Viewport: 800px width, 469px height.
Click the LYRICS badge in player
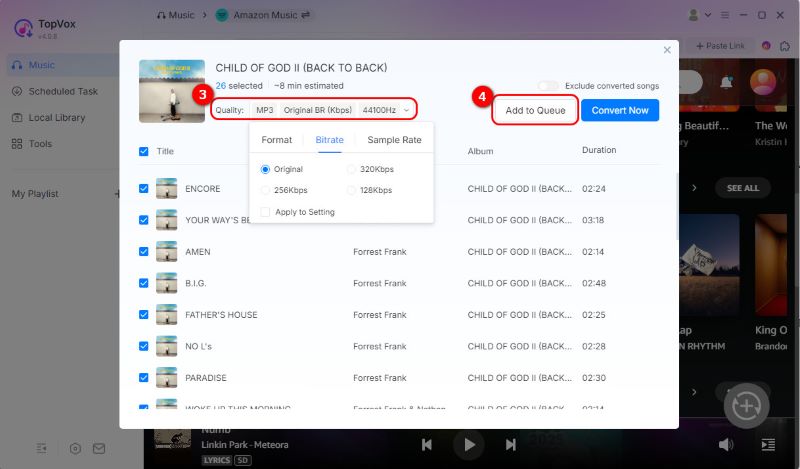click(216, 460)
